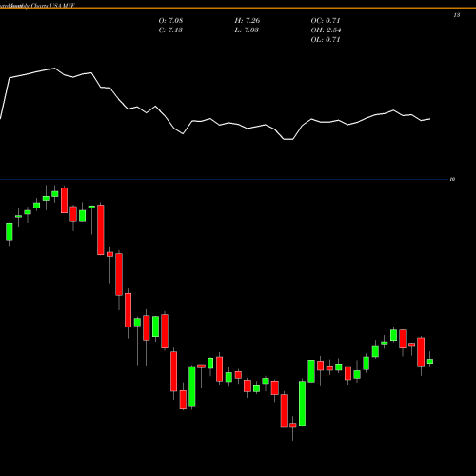476x476 pixels.
Task: Click the '13' price axis label
Action: tap(457, 15)
